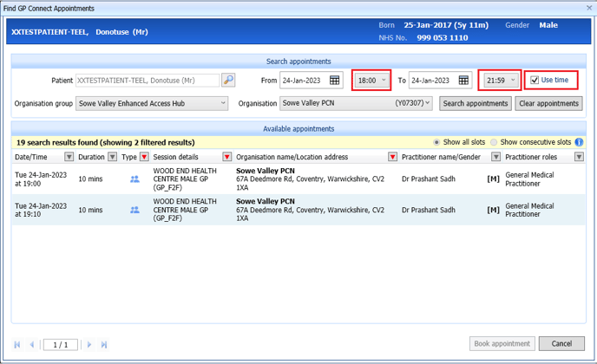Image resolution: width=597 pixels, height=364 pixels.
Task: Untick the Use time checkbox
Action: 535,81
